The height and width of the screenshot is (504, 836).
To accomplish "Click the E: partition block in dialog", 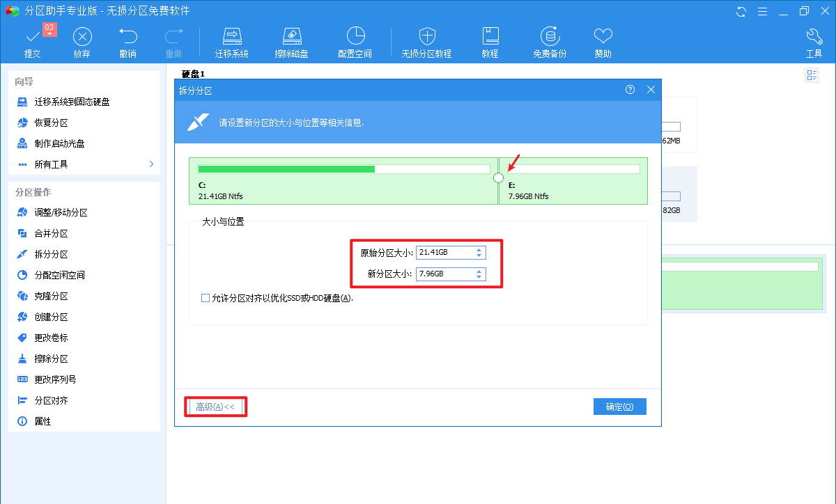I will point(573,181).
